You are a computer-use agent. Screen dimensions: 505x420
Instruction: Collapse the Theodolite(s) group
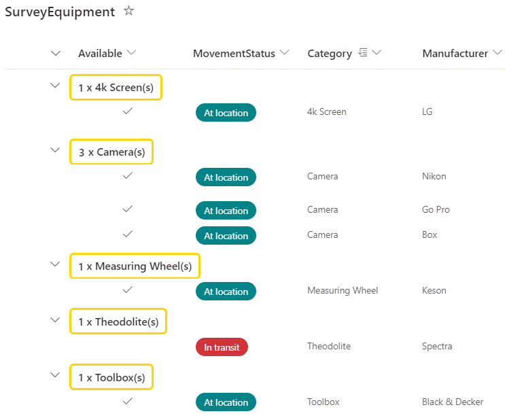coord(55,319)
